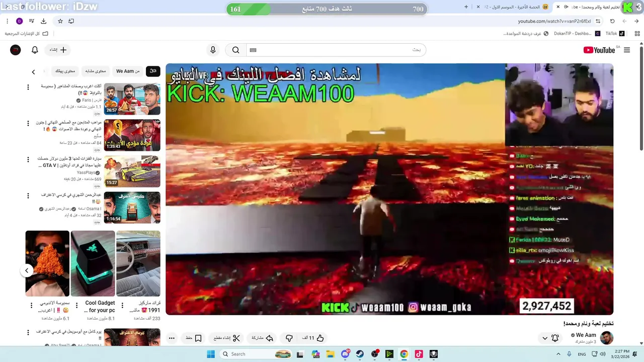Open Chrome downloads icon

pos(44,21)
